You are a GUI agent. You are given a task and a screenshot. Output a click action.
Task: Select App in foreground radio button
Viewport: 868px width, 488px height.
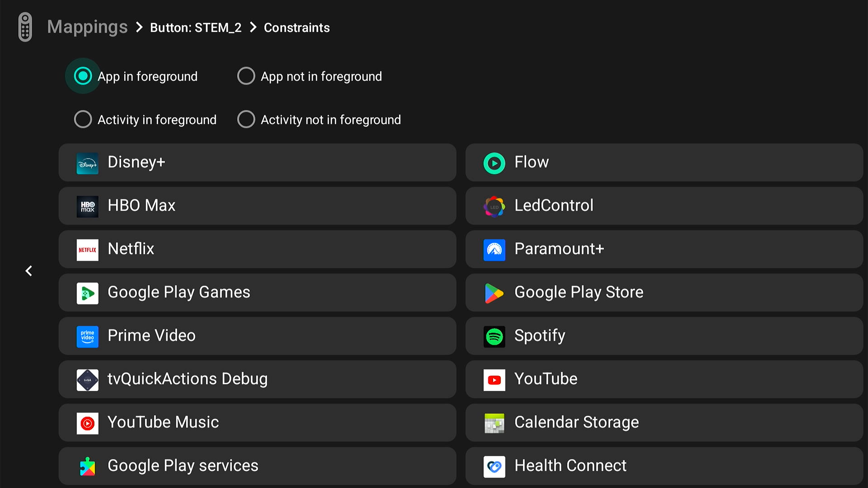pyautogui.click(x=83, y=76)
